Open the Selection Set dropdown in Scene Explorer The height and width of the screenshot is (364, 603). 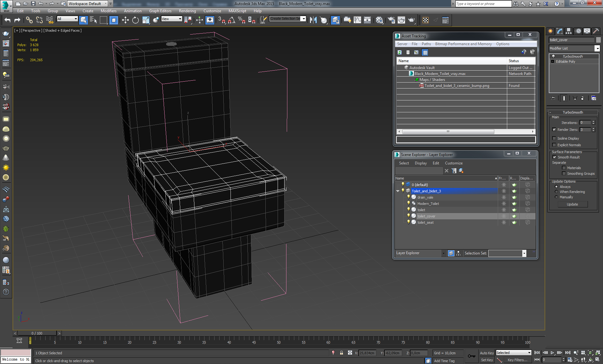(524, 253)
